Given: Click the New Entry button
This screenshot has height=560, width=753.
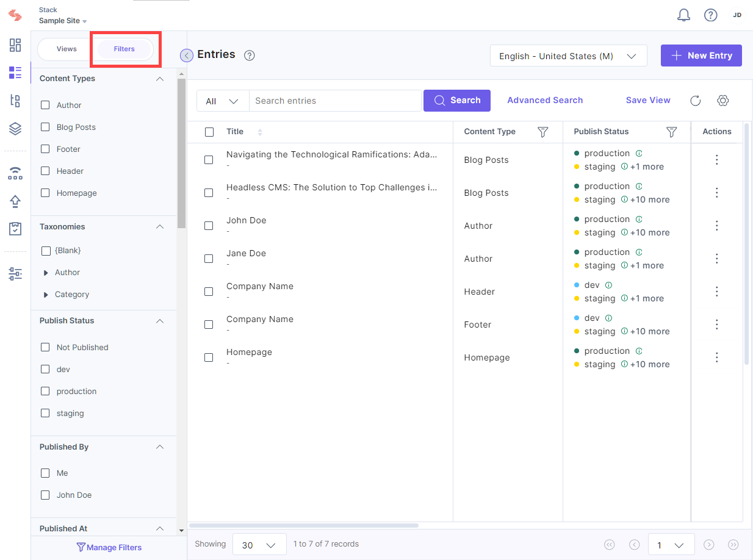Looking at the screenshot, I should 701,56.
